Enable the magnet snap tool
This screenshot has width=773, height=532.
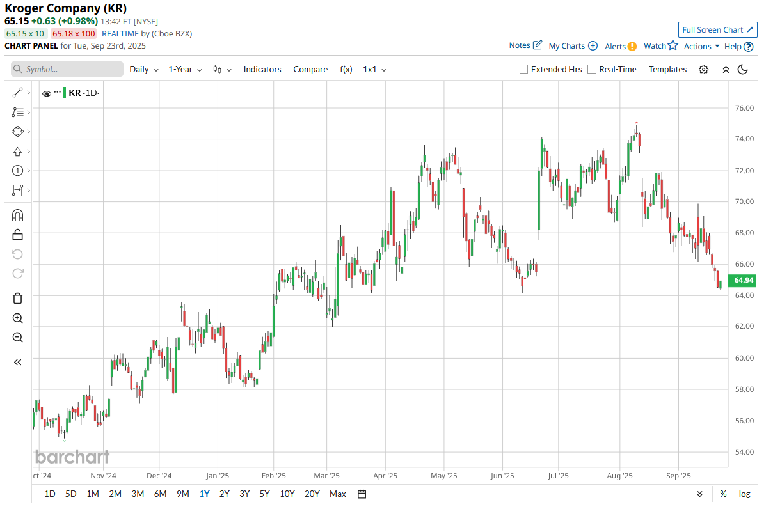tap(17, 215)
